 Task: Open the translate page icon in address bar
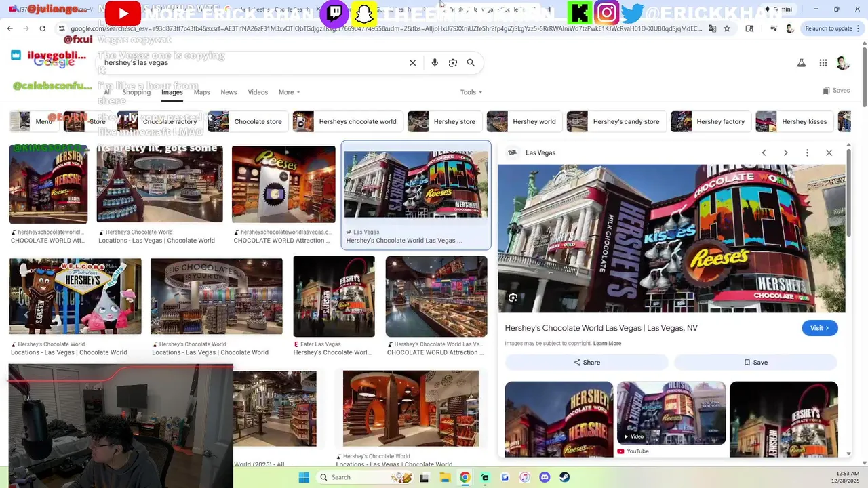(712, 28)
